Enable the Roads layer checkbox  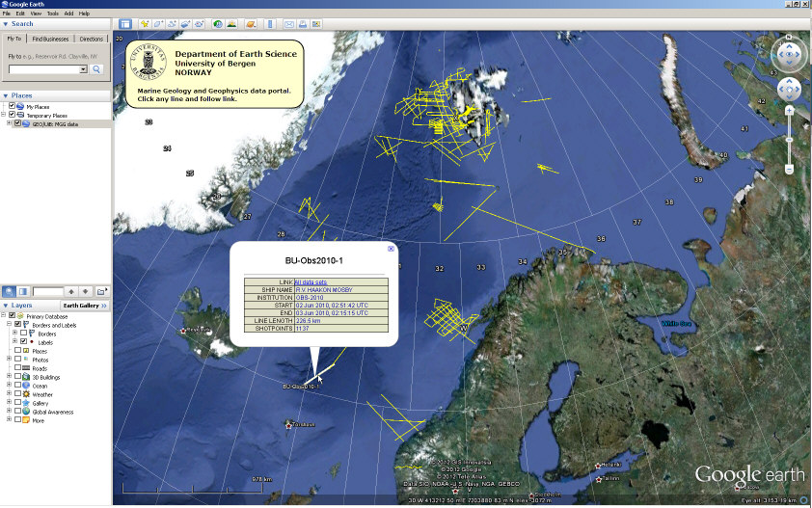[17, 367]
